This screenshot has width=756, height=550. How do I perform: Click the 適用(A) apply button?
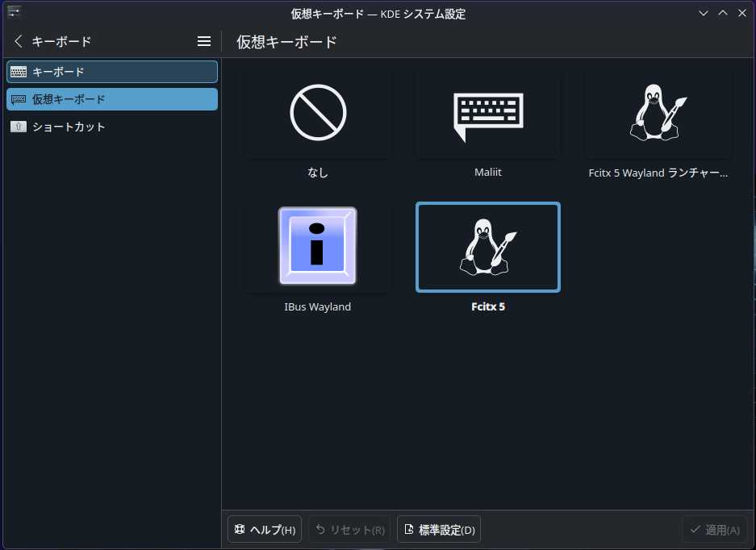714,530
